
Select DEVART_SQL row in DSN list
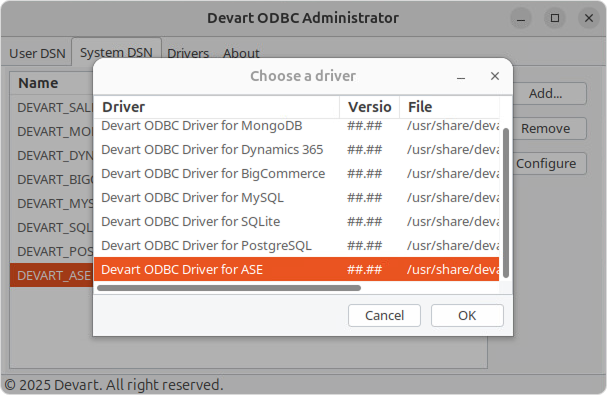52,227
